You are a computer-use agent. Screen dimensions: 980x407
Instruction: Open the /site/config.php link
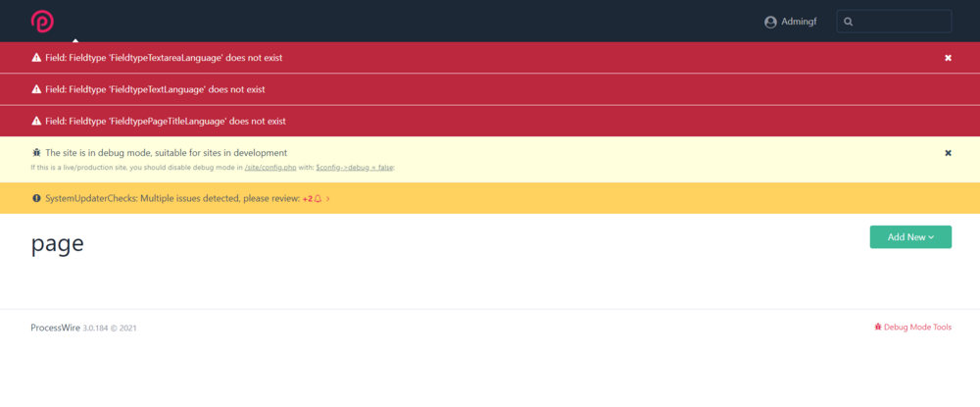tap(271, 168)
